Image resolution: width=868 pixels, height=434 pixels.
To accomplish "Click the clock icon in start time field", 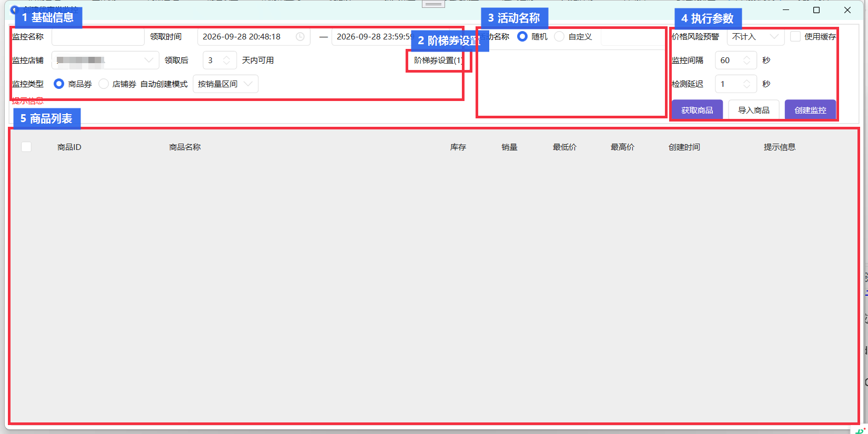I will point(300,37).
